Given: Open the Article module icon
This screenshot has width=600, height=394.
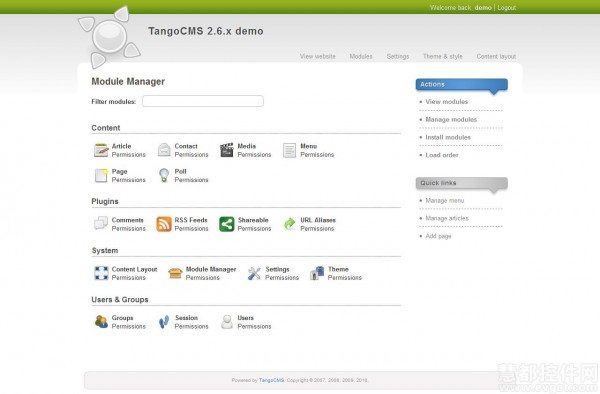Looking at the screenshot, I should [101, 150].
